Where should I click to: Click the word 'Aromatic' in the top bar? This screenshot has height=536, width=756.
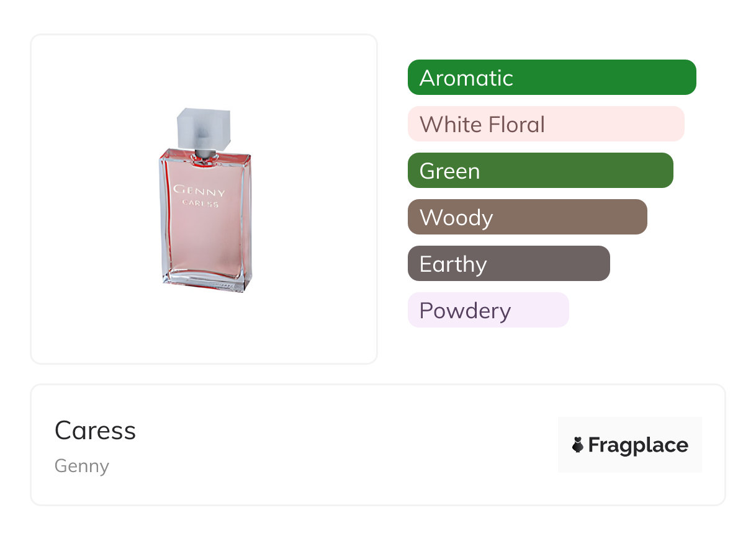pyautogui.click(x=466, y=78)
